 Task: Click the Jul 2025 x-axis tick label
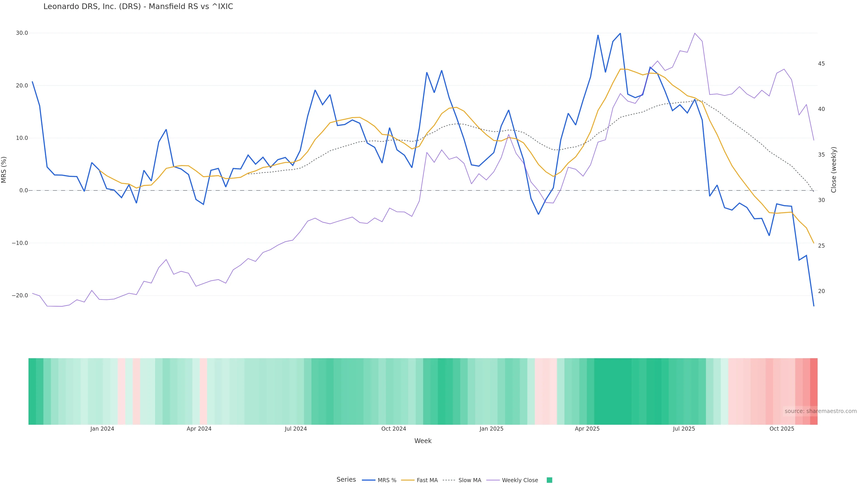pos(684,429)
